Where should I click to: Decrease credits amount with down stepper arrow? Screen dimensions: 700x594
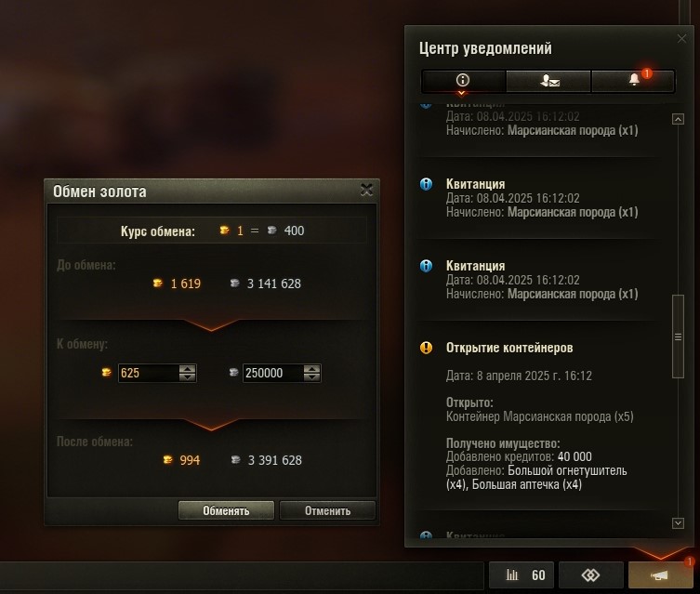[x=311, y=377]
